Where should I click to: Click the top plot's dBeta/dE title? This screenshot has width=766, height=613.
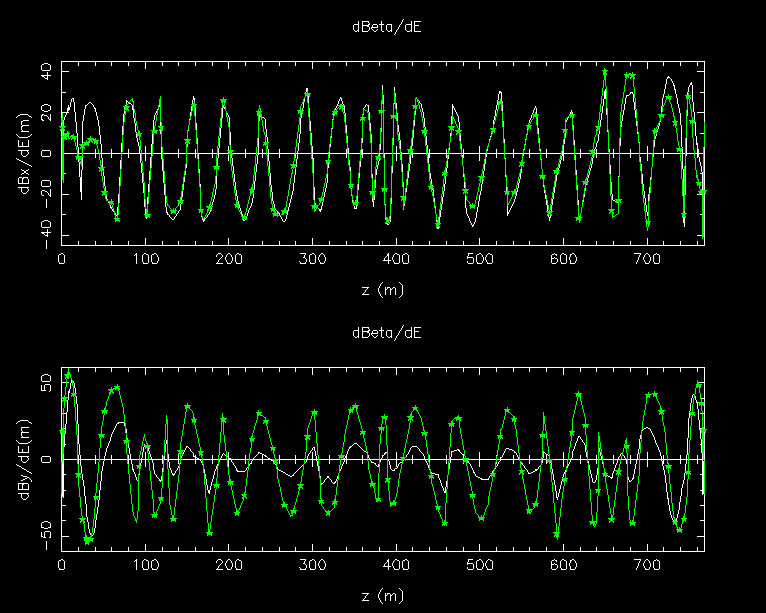386,27
